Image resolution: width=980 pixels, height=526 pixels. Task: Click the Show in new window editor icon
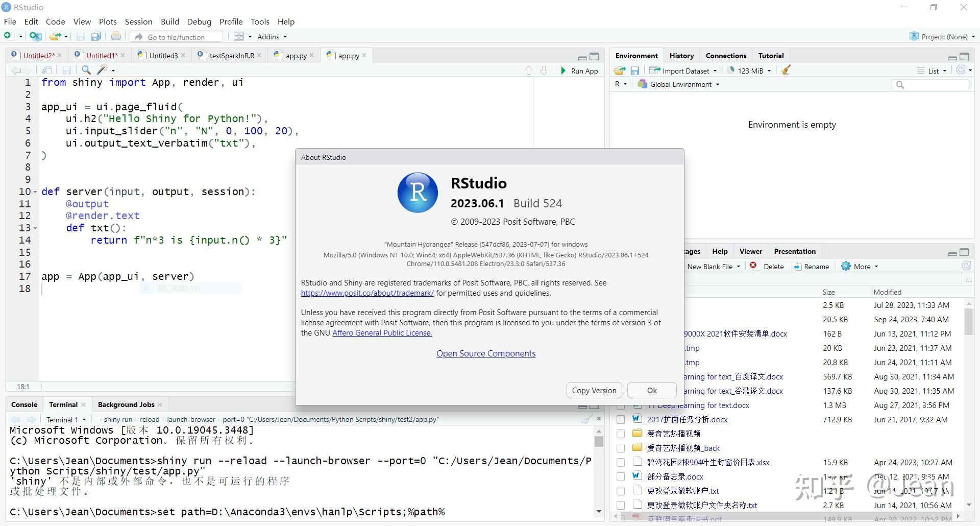tap(47, 70)
